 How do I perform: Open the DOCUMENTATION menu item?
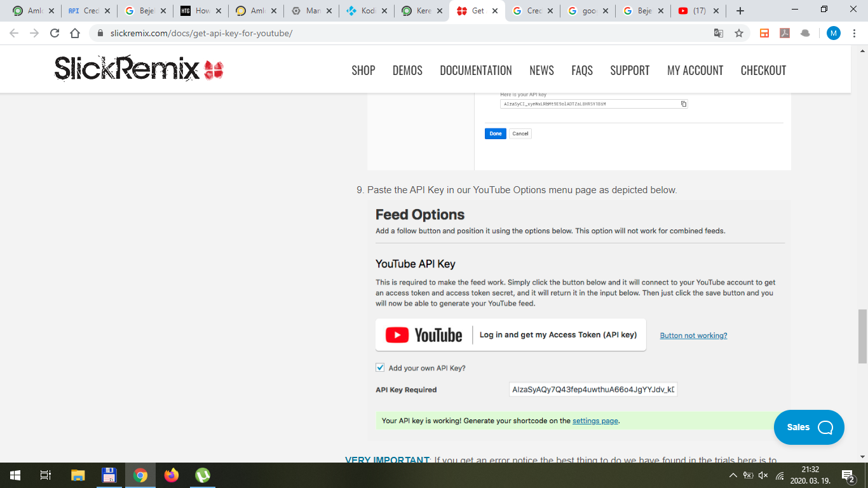pyautogui.click(x=476, y=71)
